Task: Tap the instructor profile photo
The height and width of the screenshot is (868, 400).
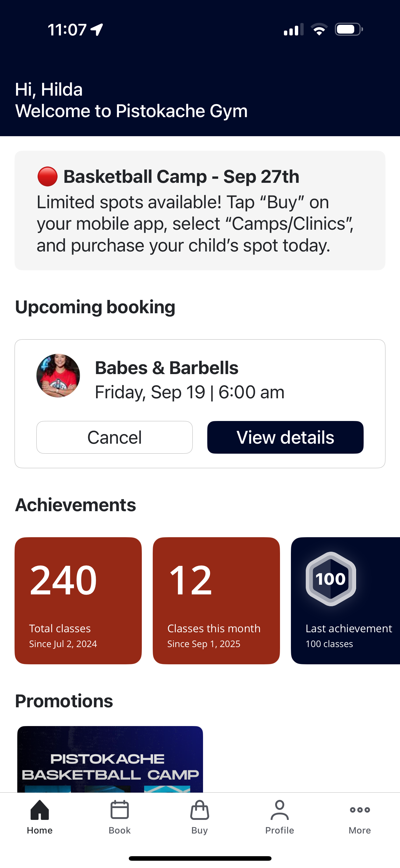Action: click(58, 375)
